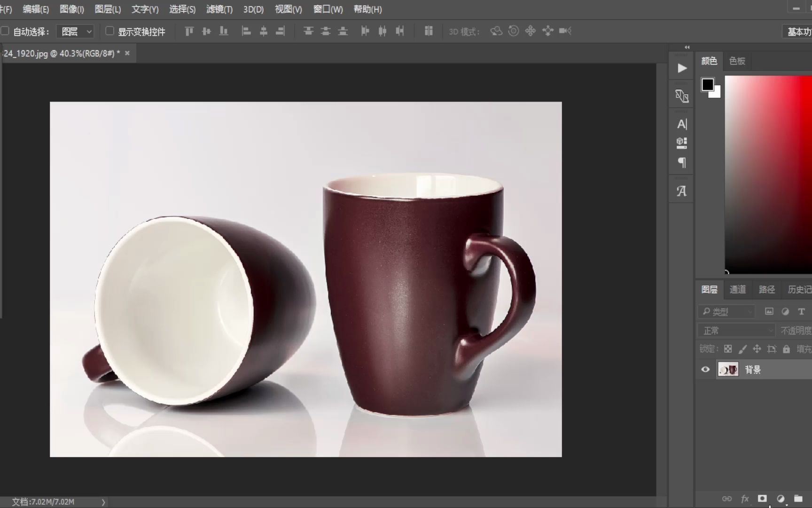Image resolution: width=812 pixels, height=508 pixels.
Task: Open the 3D(D) menu
Action: [x=253, y=9]
